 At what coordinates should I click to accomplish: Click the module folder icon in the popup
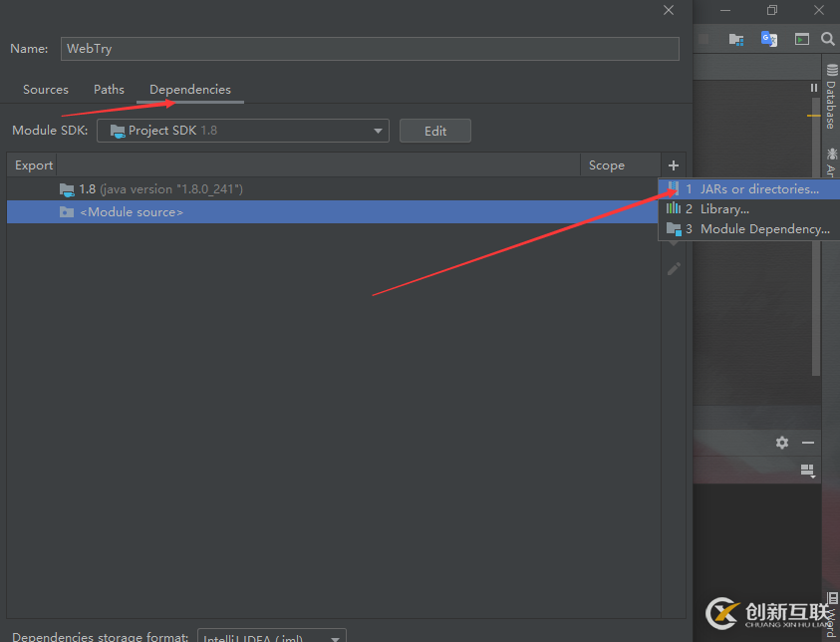pyautogui.click(x=674, y=229)
